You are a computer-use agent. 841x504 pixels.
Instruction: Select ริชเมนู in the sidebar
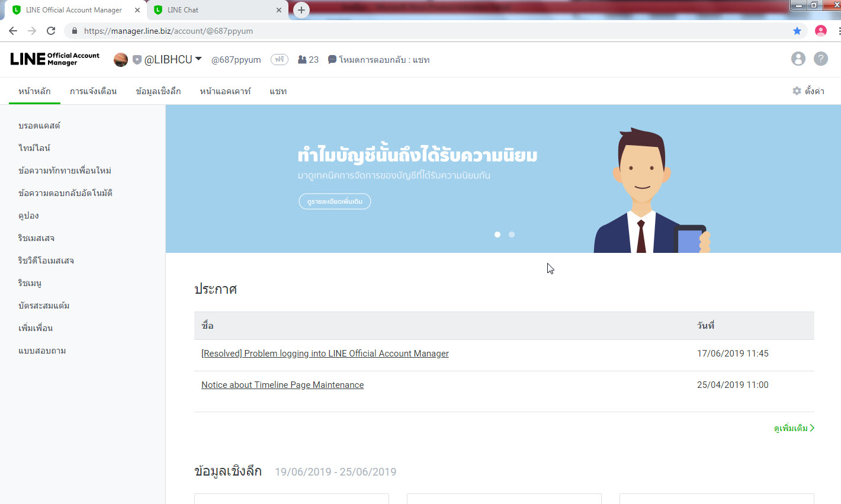click(x=30, y=283)
